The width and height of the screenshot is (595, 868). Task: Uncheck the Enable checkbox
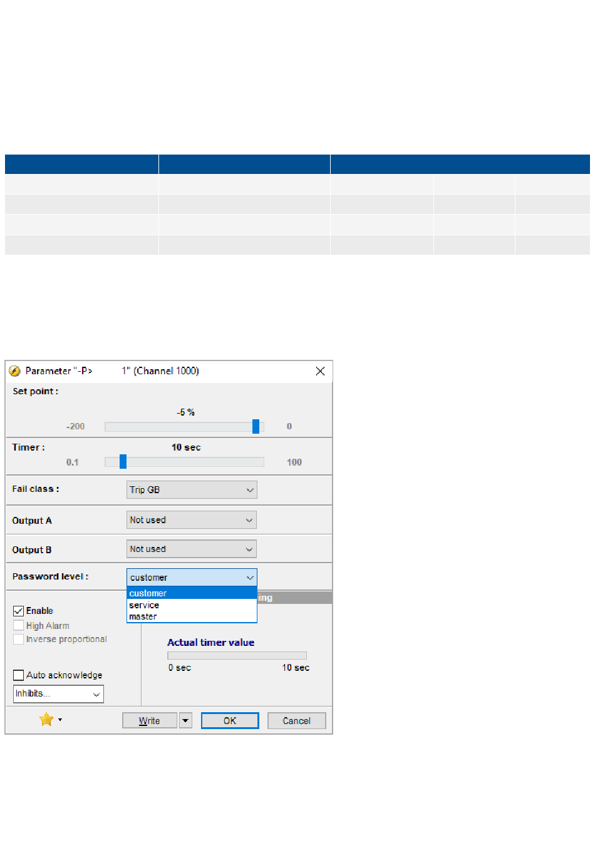pyautogui.click(x=19, y=611)
